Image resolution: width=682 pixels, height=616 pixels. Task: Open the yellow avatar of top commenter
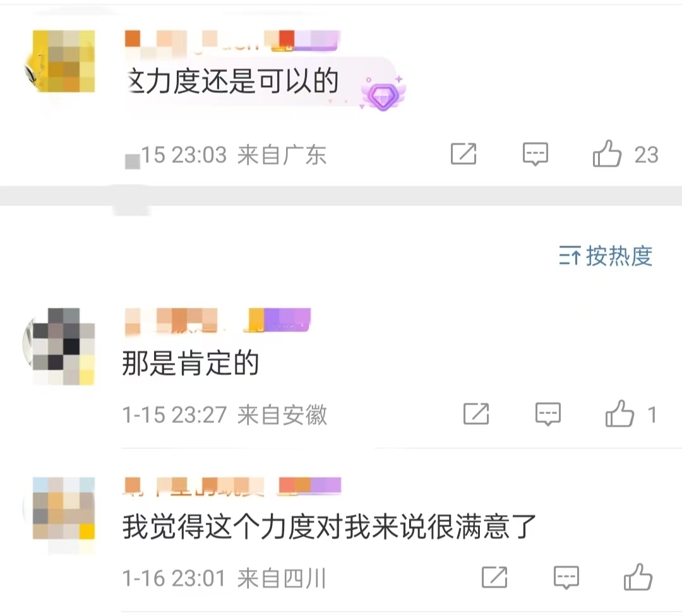pos(64,61)
